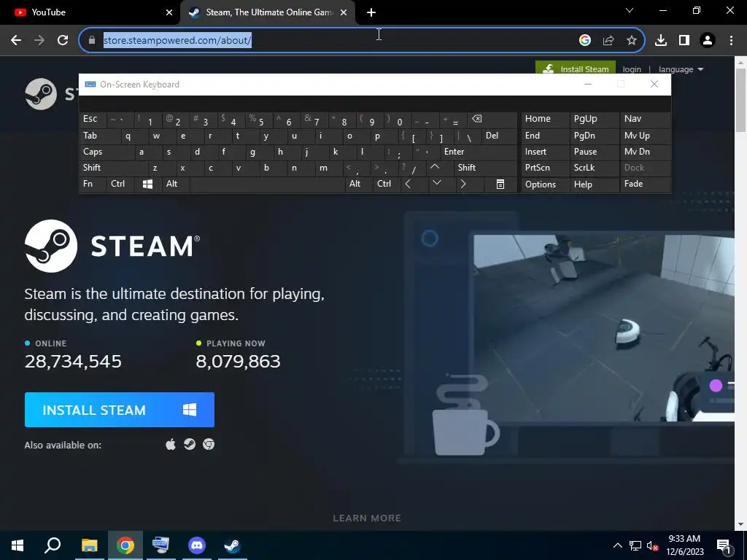This screenshot has height=560, width=747.
Task: Click the Del key on keyboard
Action: click(499, 136)
